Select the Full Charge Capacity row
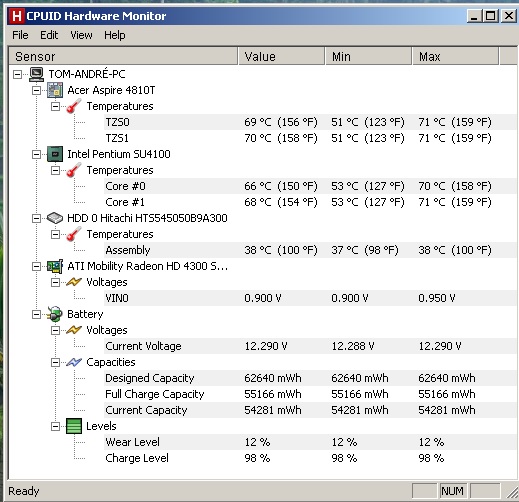The image size is (519, 502). (x=310, y=394)
